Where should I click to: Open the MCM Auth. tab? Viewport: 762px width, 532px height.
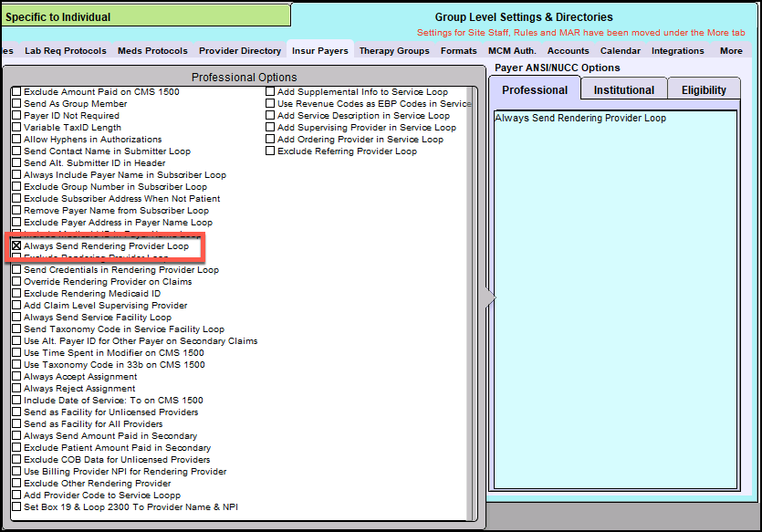[512, 51]
